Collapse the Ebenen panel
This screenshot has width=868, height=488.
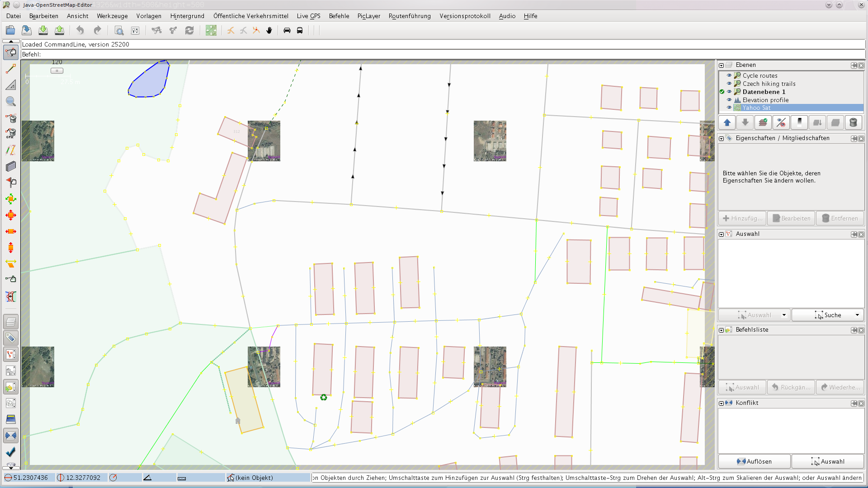722,65
